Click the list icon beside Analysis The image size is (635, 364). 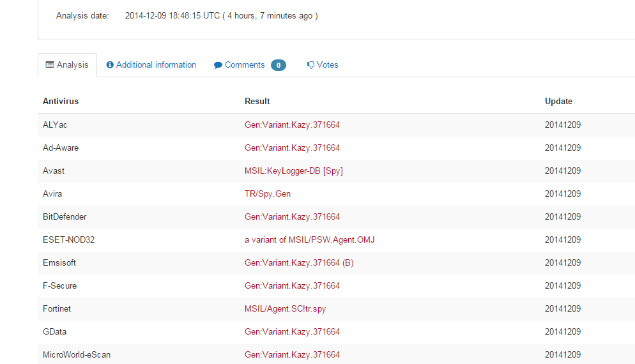point(50,64)
